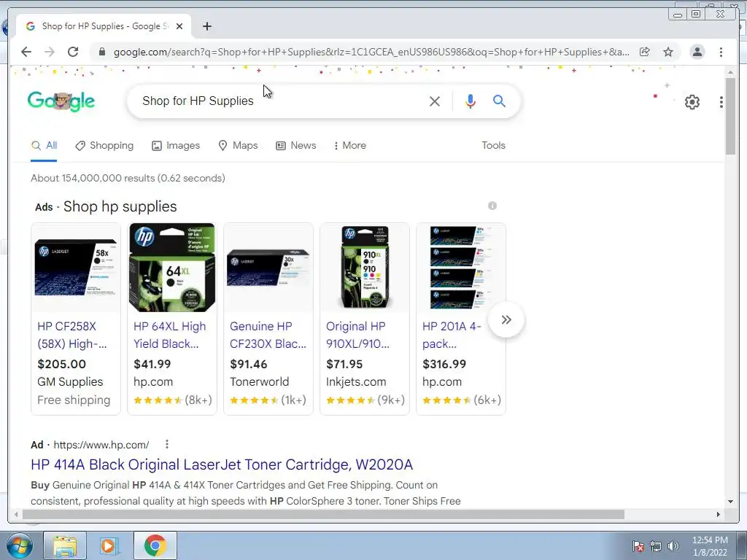Open Google apps three-dot icon

(x=721, y=102)
